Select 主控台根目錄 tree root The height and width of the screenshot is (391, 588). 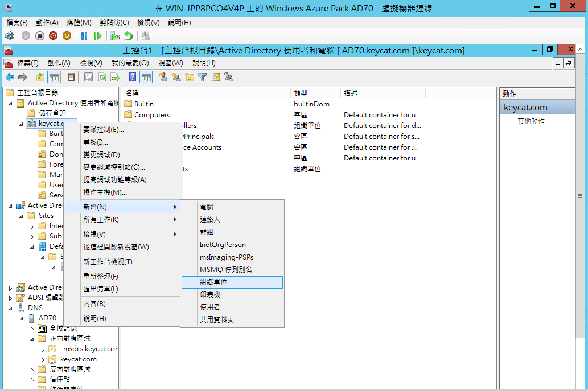[38, 93]
